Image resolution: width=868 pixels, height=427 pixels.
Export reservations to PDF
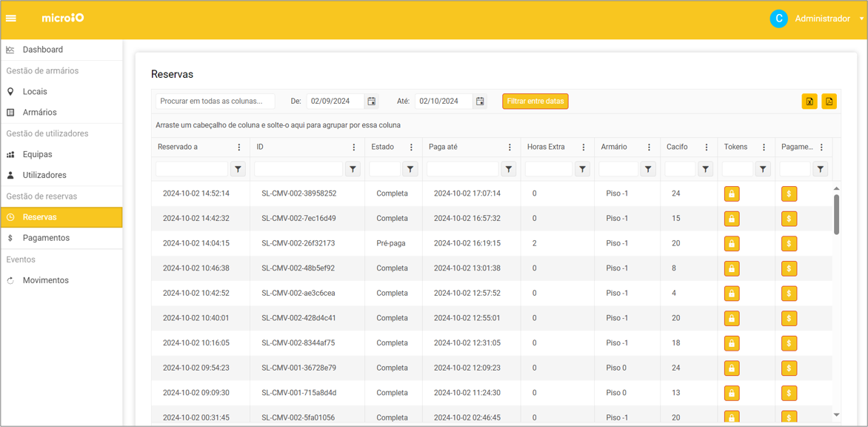[829, 102]
